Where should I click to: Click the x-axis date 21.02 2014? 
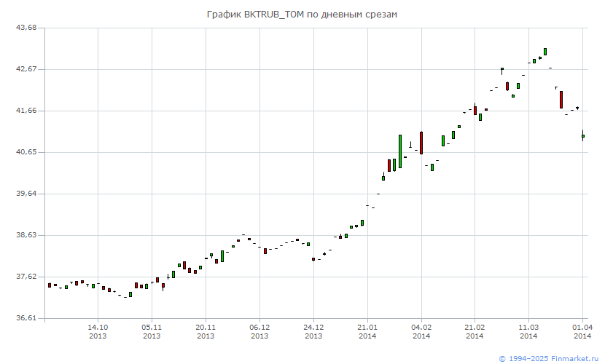[475, 332]
